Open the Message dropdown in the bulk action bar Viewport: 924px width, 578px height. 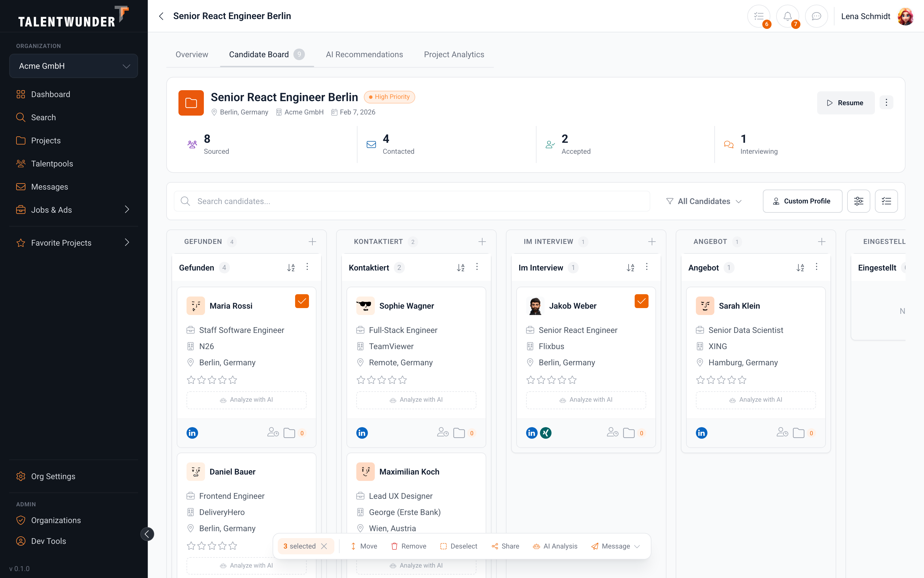tap(615, 546)
